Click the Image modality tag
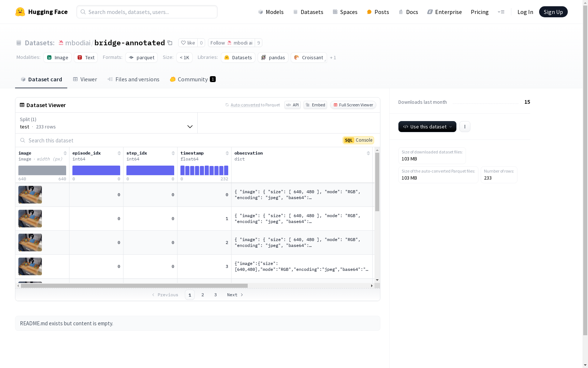The image size is (588, 368). (x=58, y=57)
